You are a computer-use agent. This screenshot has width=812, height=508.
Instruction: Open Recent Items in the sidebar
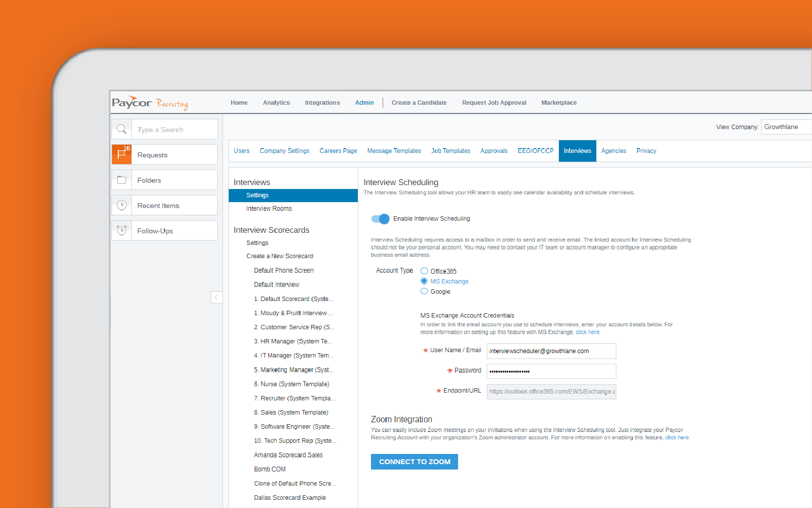click(x=165, y=205)
